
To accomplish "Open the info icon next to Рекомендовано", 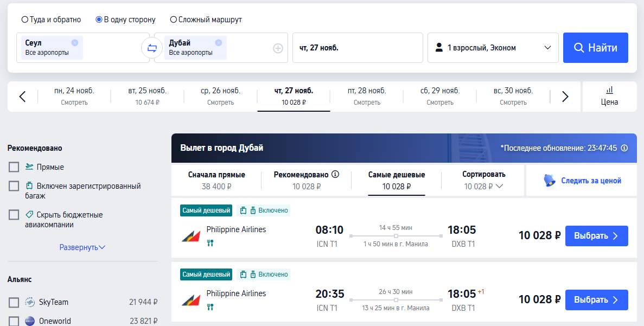I will click(335, 175).
